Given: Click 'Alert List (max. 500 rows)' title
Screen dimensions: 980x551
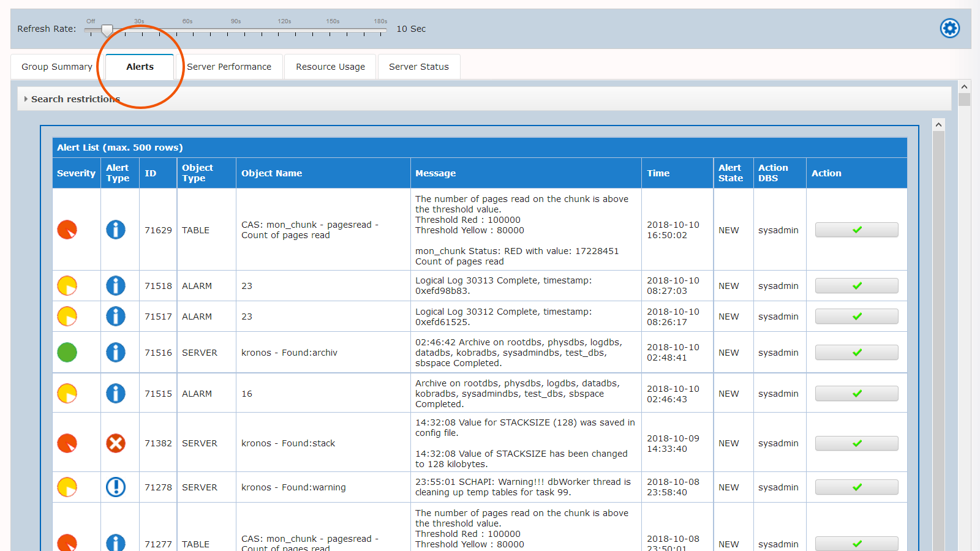Looking at the screenshot, I should pyautogui.click(x=120, y=148).
